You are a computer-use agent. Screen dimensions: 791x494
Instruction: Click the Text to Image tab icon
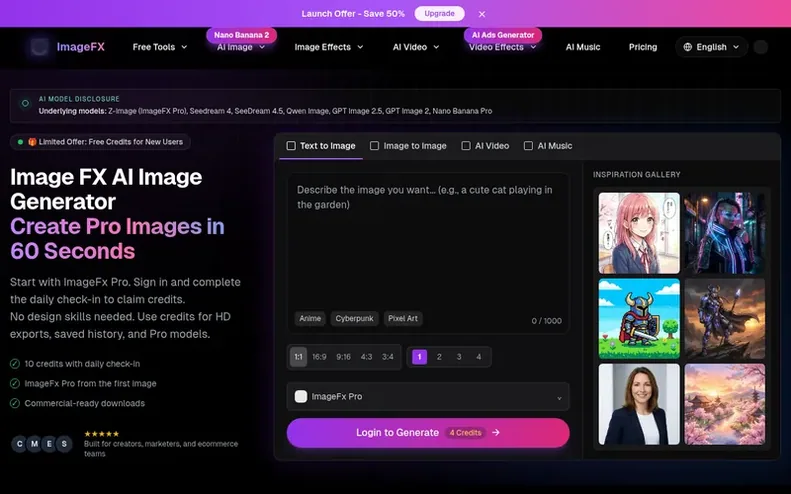(291, 146)
